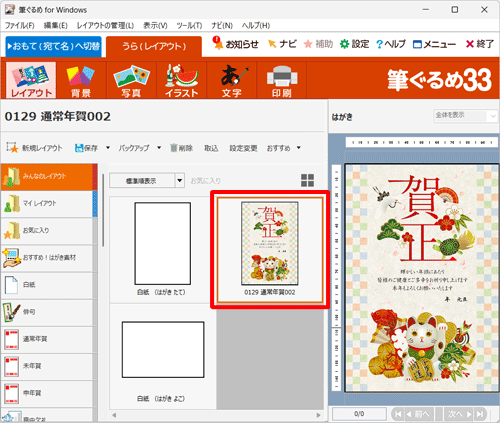This screenshot has width=500, height=423.
Task: Go to last page button
Action: [x=480, y=414]
